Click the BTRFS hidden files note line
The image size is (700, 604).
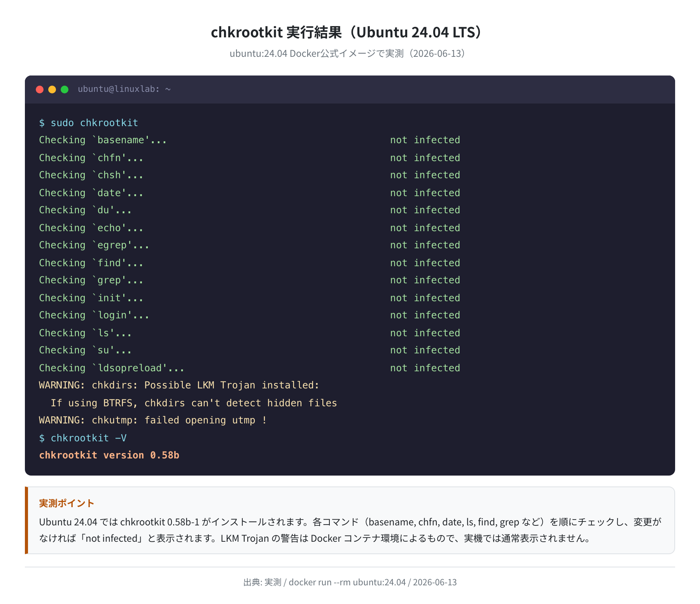[x=194, y=403]
